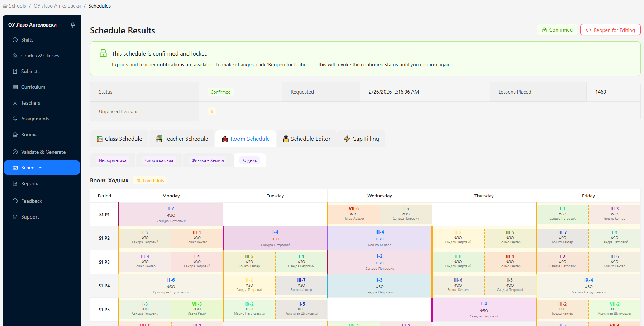Select the Ходник room tab
The width and height of the screenshot is (644, 326).
pos(249,160)
